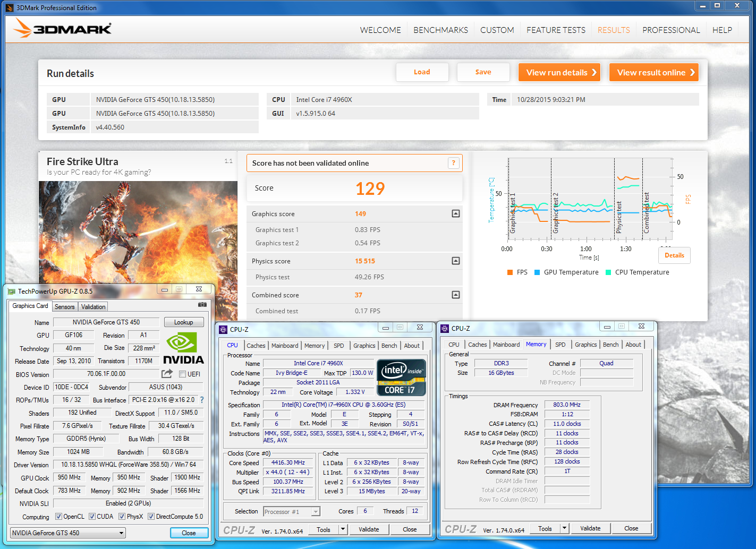Click the NVIDIA logo in GPU-Z

tap(183, 348)
